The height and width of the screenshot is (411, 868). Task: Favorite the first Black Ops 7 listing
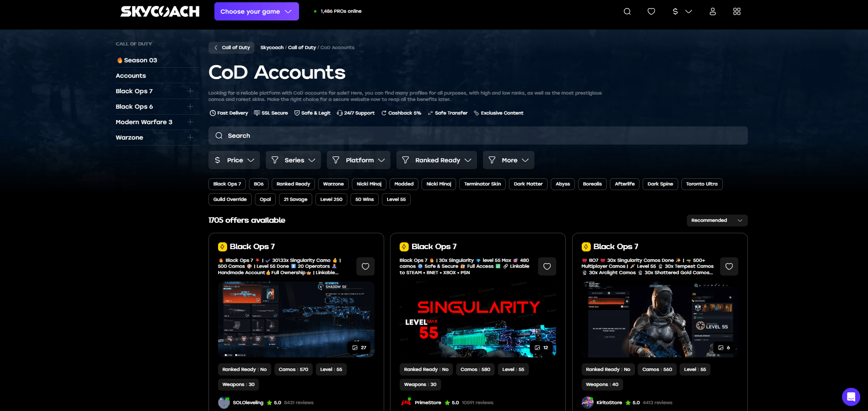(x=365, y=266)
